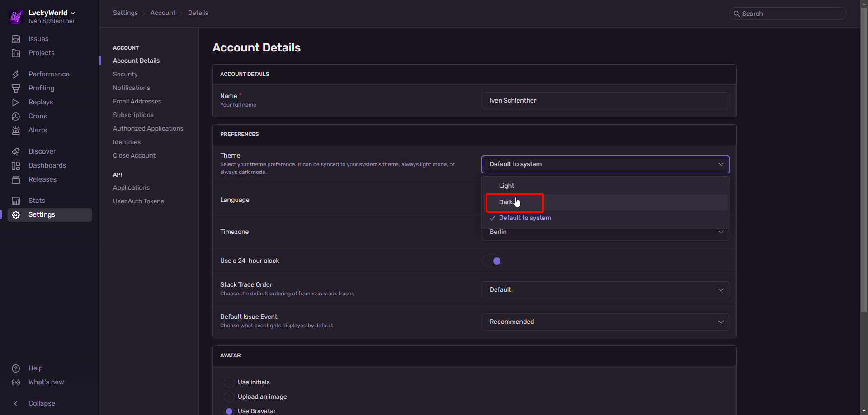The height and width of the screenshot is (415, 868).
Task: Click the Discover telescope icon
Action: (16, 152)
